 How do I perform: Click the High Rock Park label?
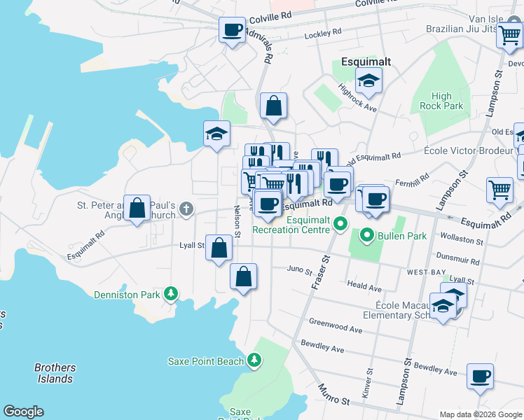coord(441,101)
